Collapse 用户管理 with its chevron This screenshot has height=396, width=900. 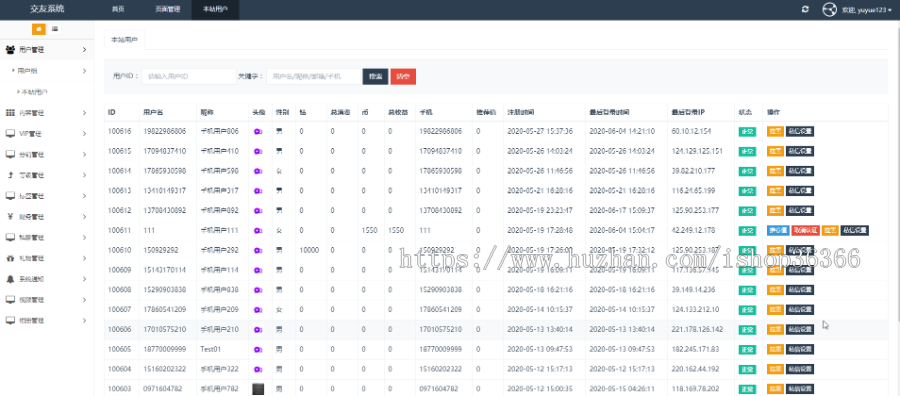84,50
